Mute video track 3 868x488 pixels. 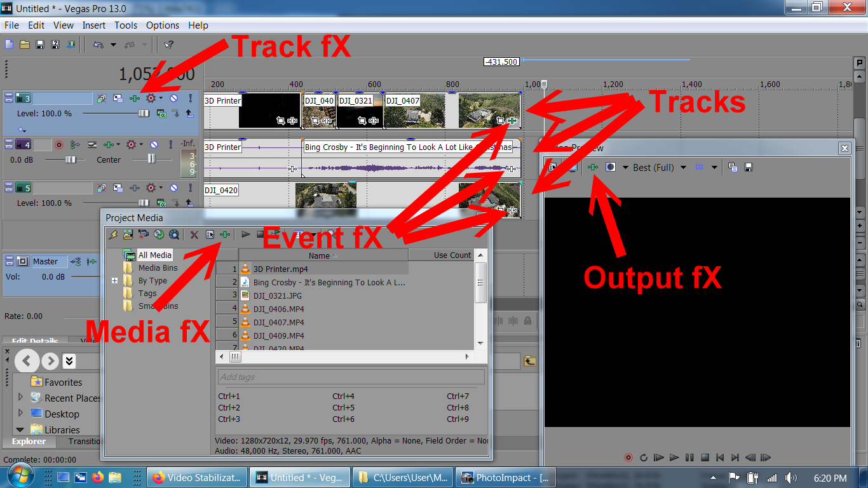173,98
